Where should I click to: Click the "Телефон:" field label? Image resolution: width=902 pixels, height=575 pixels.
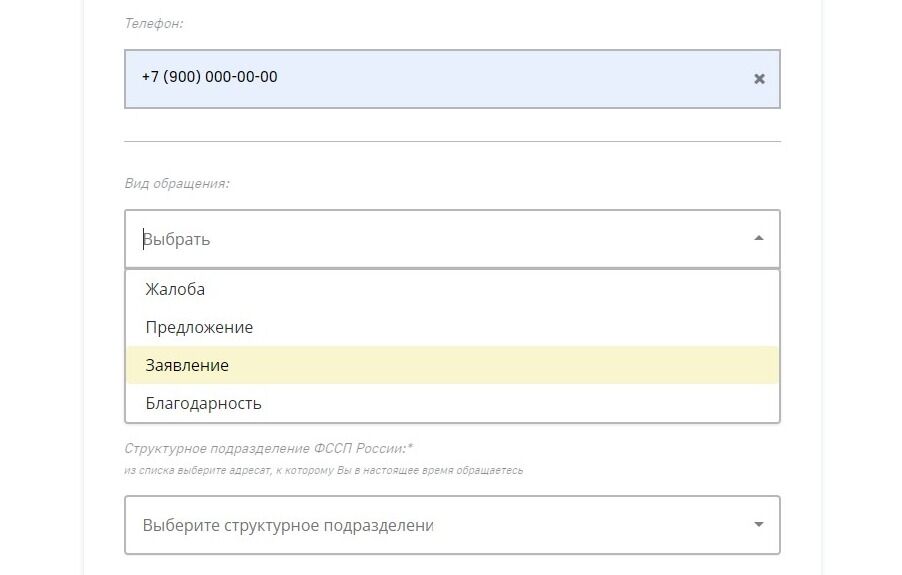coord(154,24)
